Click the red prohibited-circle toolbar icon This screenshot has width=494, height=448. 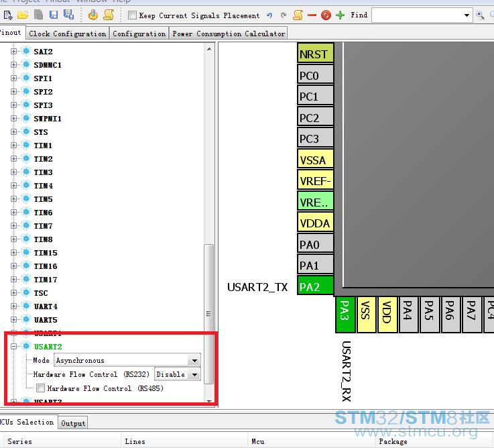click(x=326, y=15)
